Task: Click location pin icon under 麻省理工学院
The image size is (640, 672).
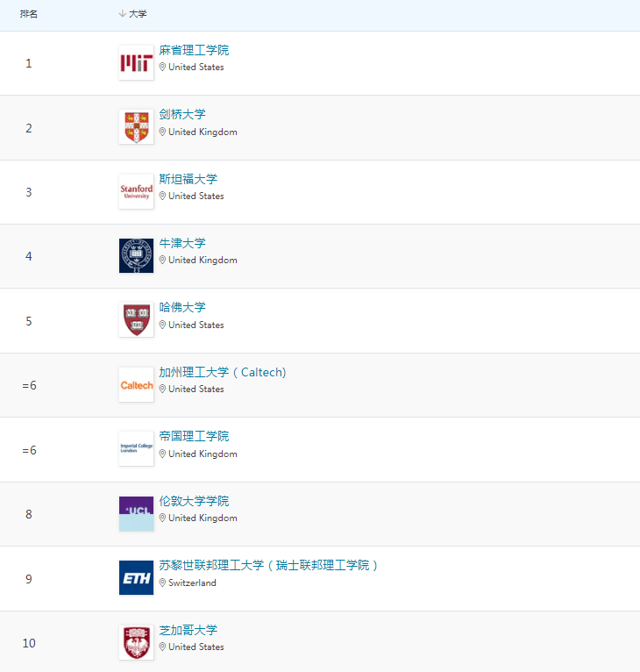Action: pos(162,67)
